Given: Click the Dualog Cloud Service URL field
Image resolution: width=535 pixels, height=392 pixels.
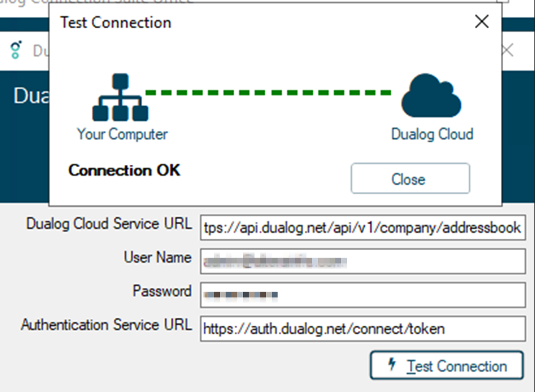Looking at the screenshot, I should [362, 227].
